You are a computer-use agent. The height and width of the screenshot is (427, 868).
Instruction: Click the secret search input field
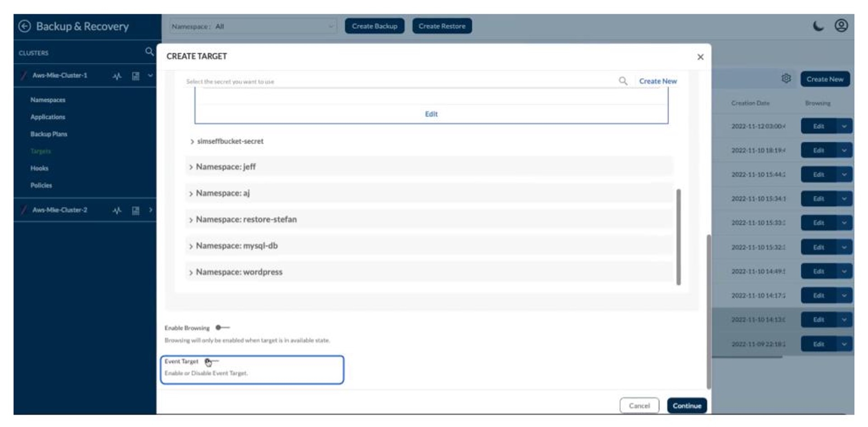(x=398, y=81)
